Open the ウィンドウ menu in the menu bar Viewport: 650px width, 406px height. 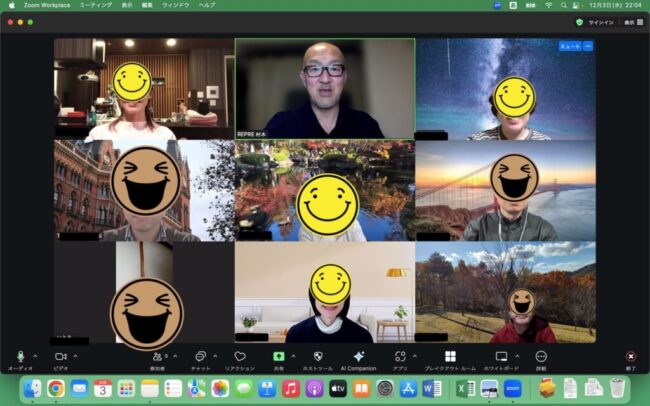[178, 5]
